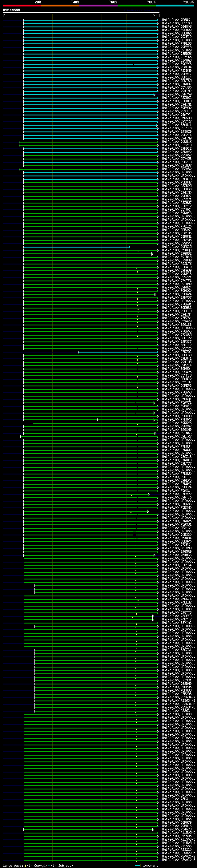Open hit UniRef100_O81108
Viewport: 197px width, 868px height.
click(177, 23)
